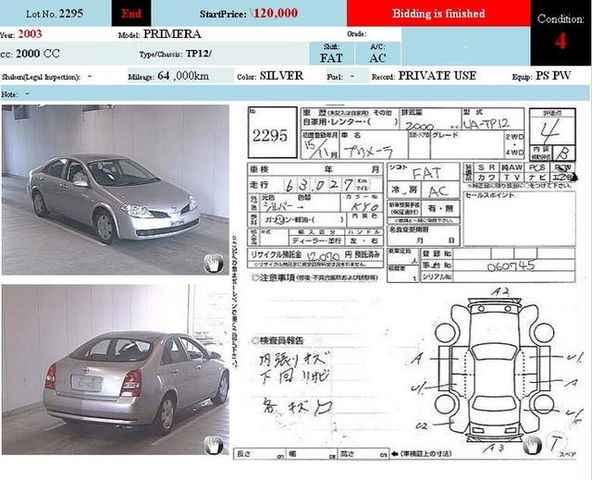Click the hand icon near the car diagram
Screen dimensions: 592x480
click(533, 445)
